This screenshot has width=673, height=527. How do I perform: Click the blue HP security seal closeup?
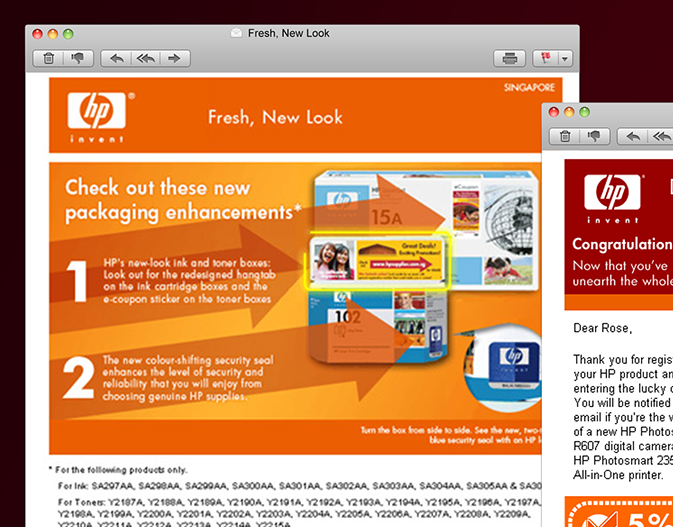click(x=506, y=368)
